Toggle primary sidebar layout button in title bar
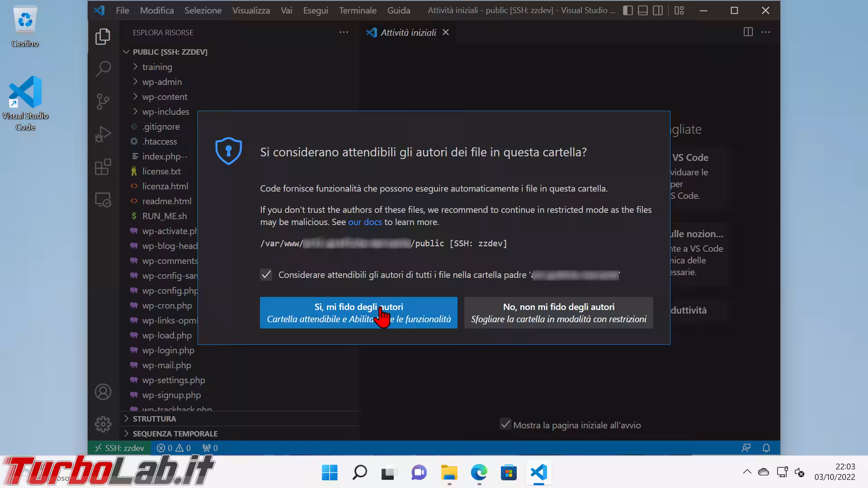Viewport: 868px width, 488px height. pos(627,10)
